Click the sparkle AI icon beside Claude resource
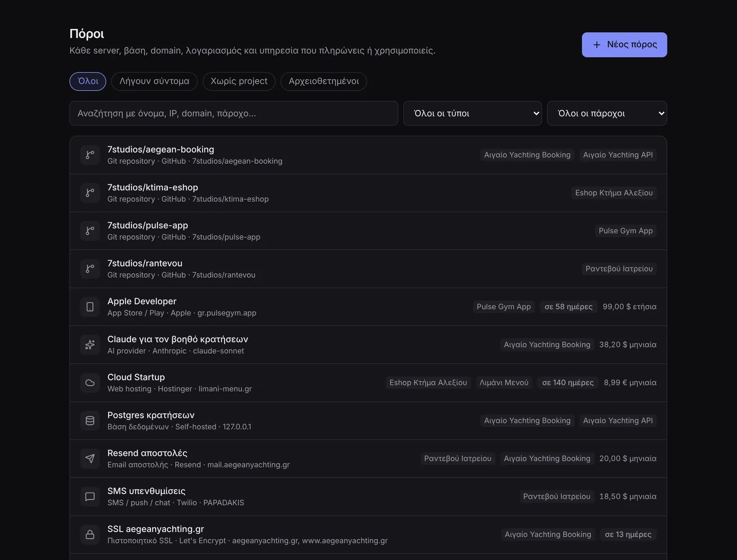The width and height of the screenshot is (737, 560). (90, 345)
